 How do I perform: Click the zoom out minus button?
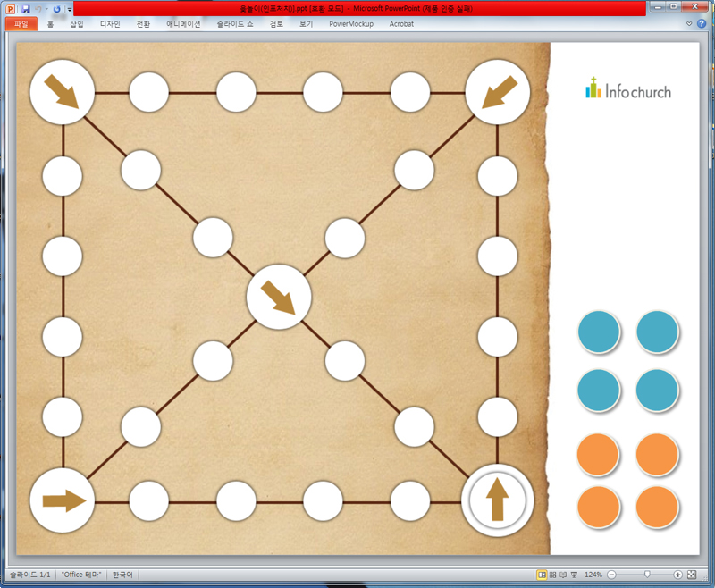(611, 574)
